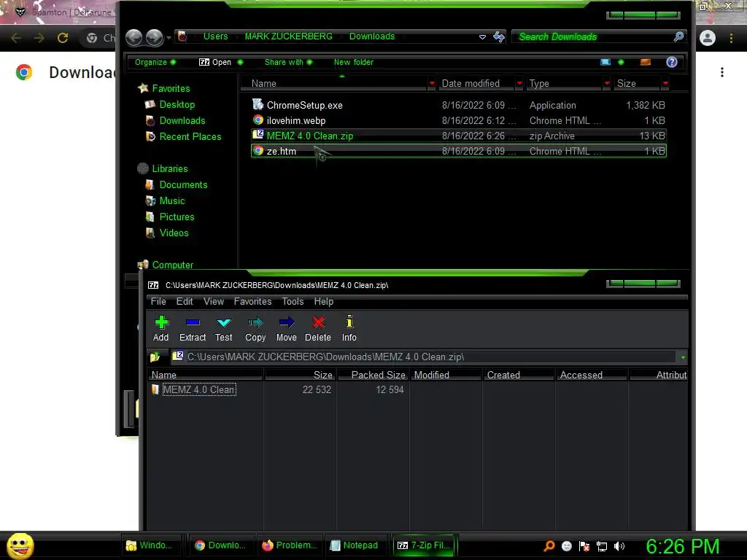Reload page in Chrome window
747x560 pixels.
(x=63, y=38)
